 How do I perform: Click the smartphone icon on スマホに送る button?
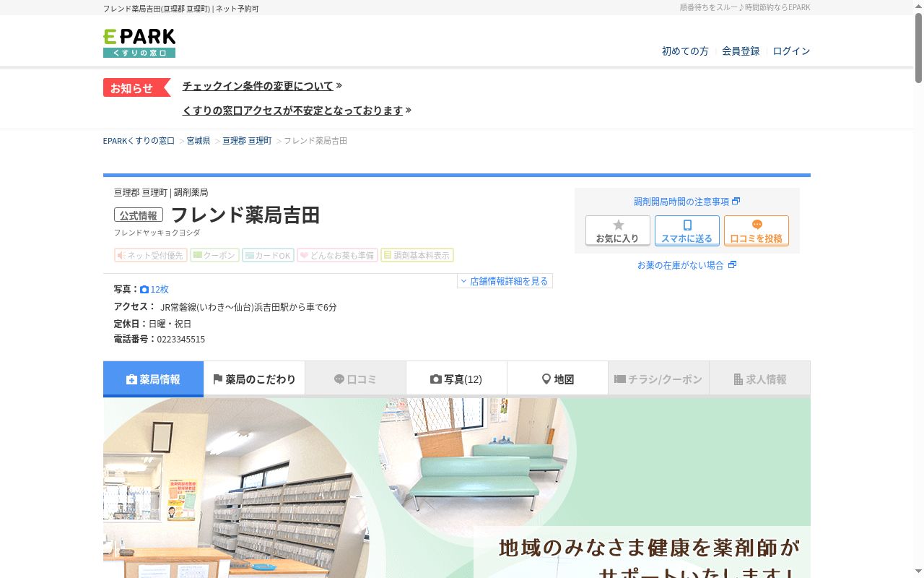pos(687,225)
